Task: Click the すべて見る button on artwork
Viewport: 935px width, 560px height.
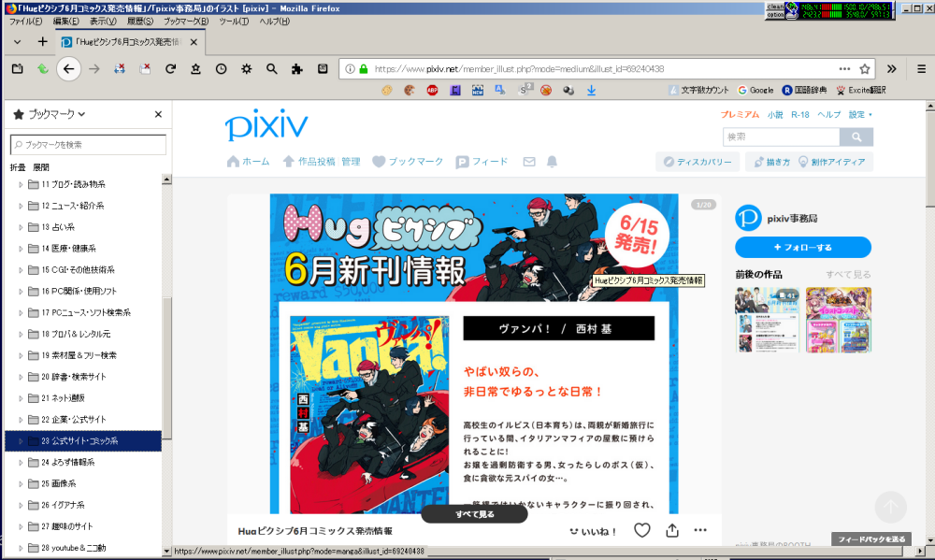Action: (x=475, y=514)
